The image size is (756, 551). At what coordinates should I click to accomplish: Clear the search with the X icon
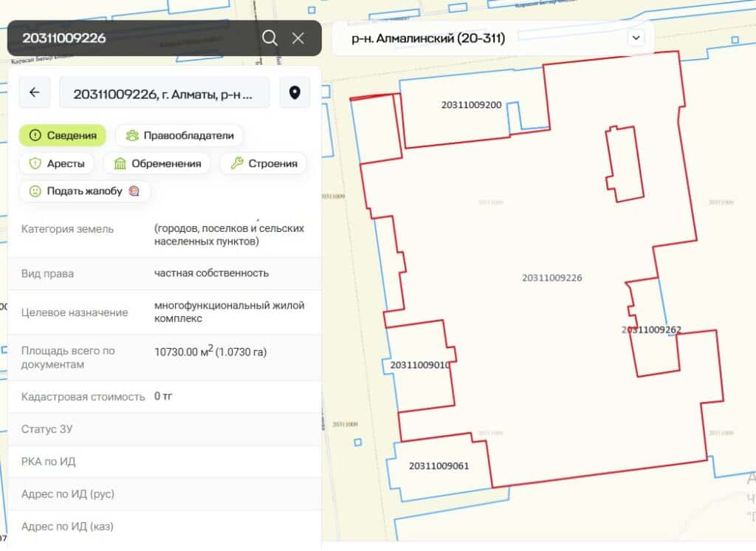tap(298, 38)
